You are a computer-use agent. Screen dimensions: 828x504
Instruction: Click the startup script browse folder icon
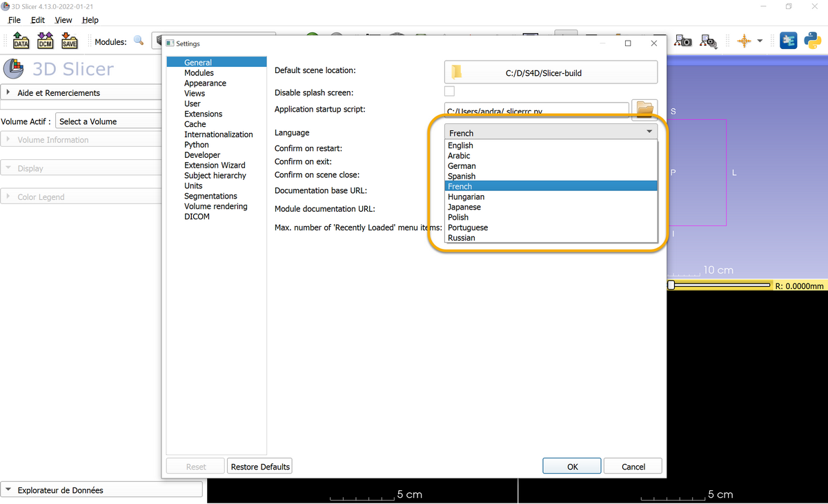[x=644, y=110]
